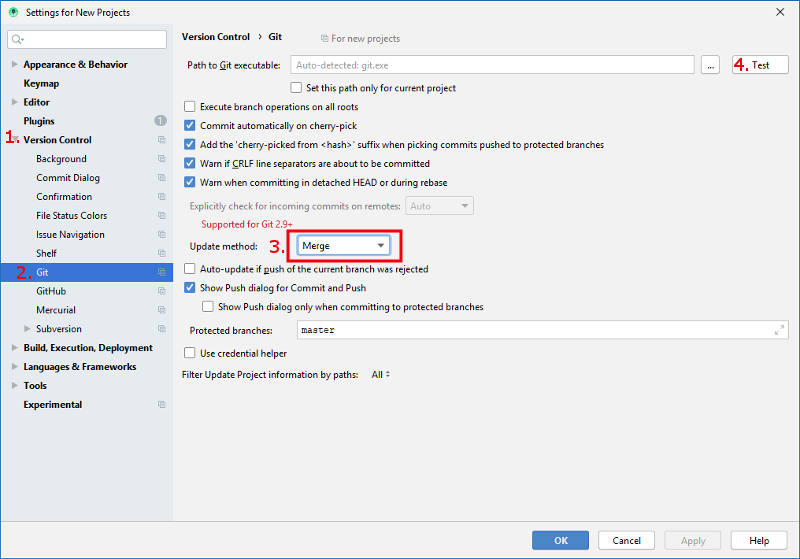Screen dimensions: 800x559
Task: Click the copy icon on the selected Git row
Action: tap(161, 272)
